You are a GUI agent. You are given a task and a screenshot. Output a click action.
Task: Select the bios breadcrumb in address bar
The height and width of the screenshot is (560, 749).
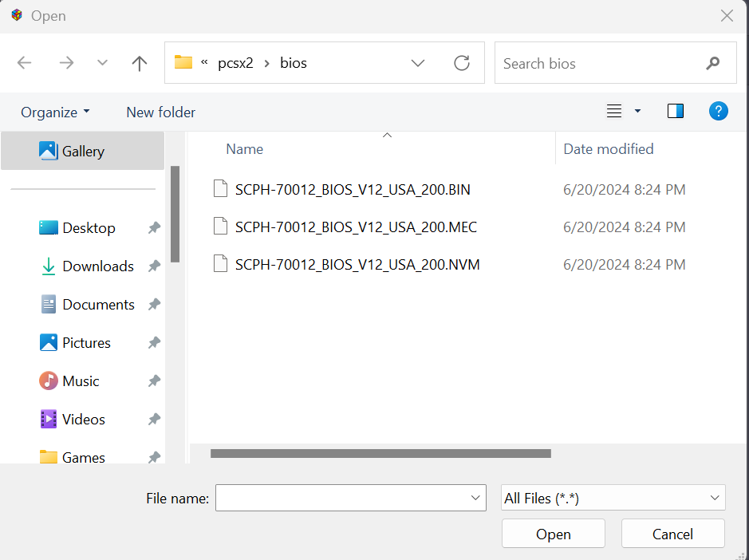tap(294, 62)
